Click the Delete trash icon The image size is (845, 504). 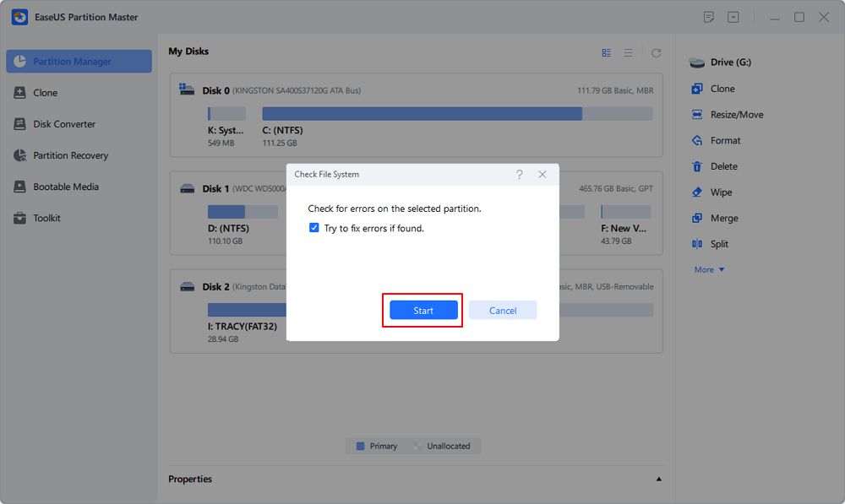697,167
